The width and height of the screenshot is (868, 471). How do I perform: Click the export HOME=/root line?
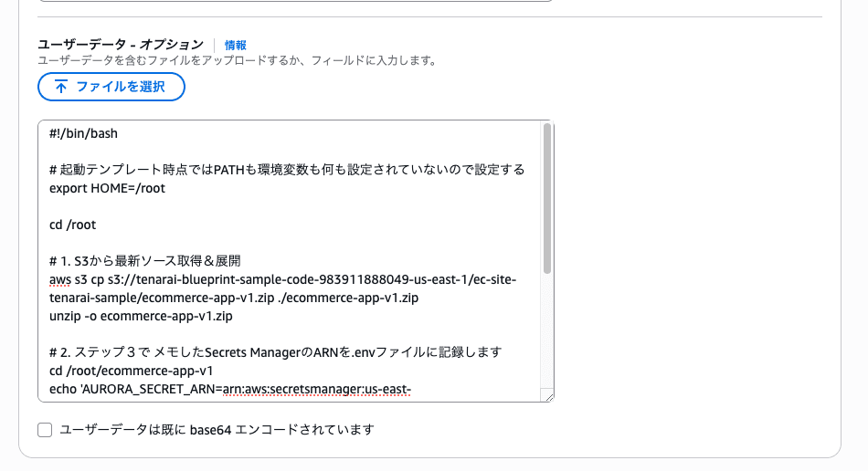point(107,188)
